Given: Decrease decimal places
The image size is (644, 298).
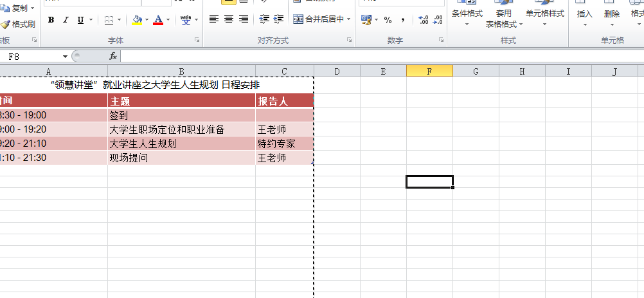Looking at the screenshot, I should 438,19.
